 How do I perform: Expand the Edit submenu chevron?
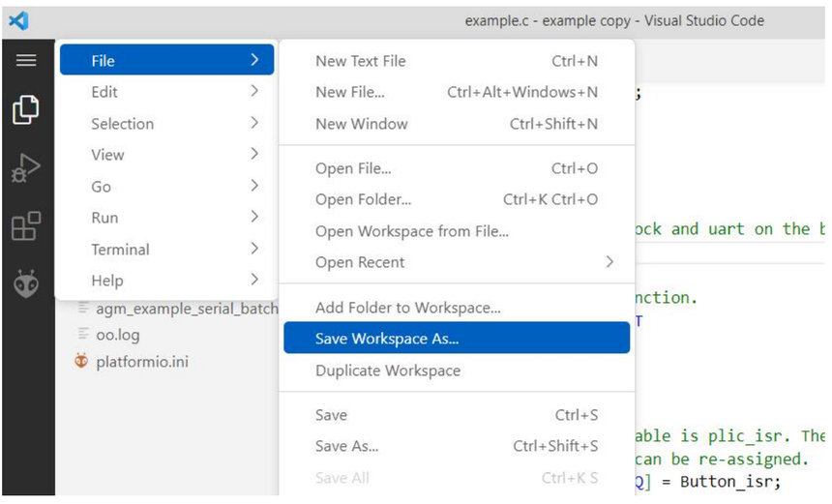pos(254,91)
